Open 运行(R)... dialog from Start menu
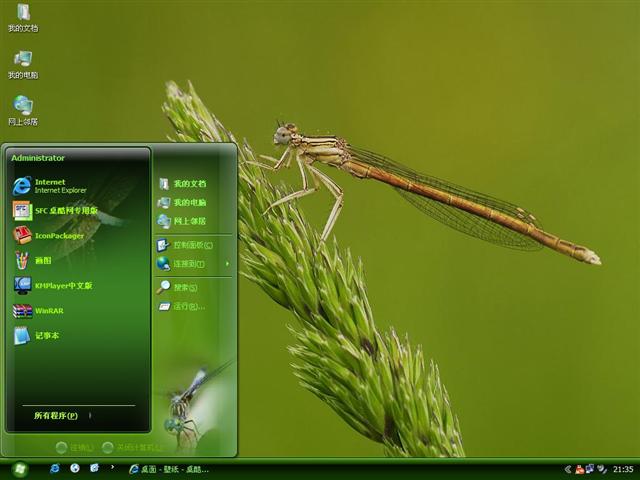The image size is (640, 480). pyautogui.click(x=182, y=306)
